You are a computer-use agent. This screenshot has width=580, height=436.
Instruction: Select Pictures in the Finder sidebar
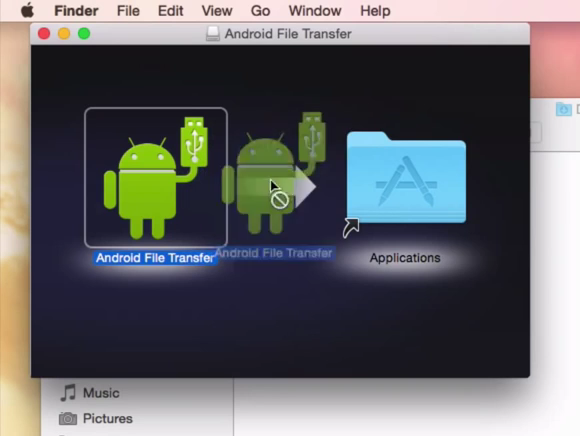click(108, 419)
